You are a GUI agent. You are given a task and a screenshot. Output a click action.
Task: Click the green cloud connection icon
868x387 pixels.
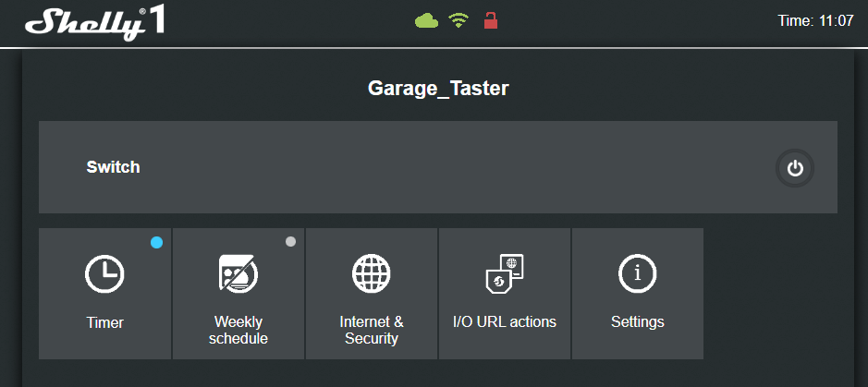click(426, 20)
